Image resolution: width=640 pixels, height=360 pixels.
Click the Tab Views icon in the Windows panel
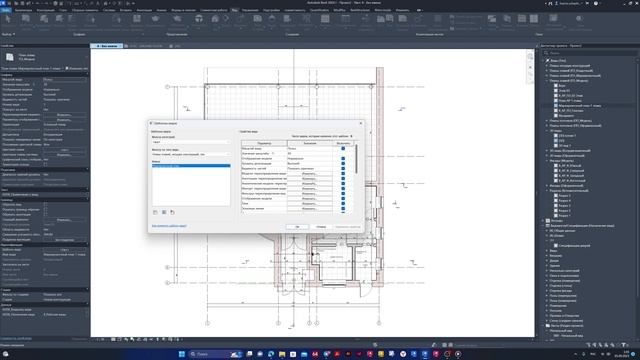522,19
